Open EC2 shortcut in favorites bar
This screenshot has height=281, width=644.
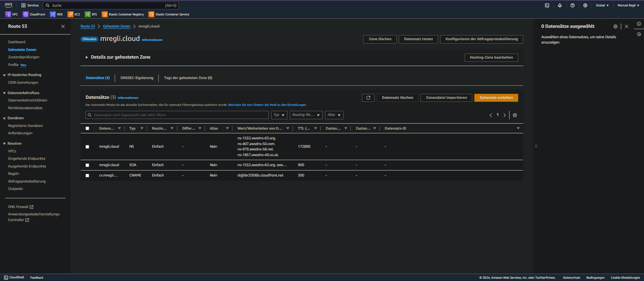[74, 14]
